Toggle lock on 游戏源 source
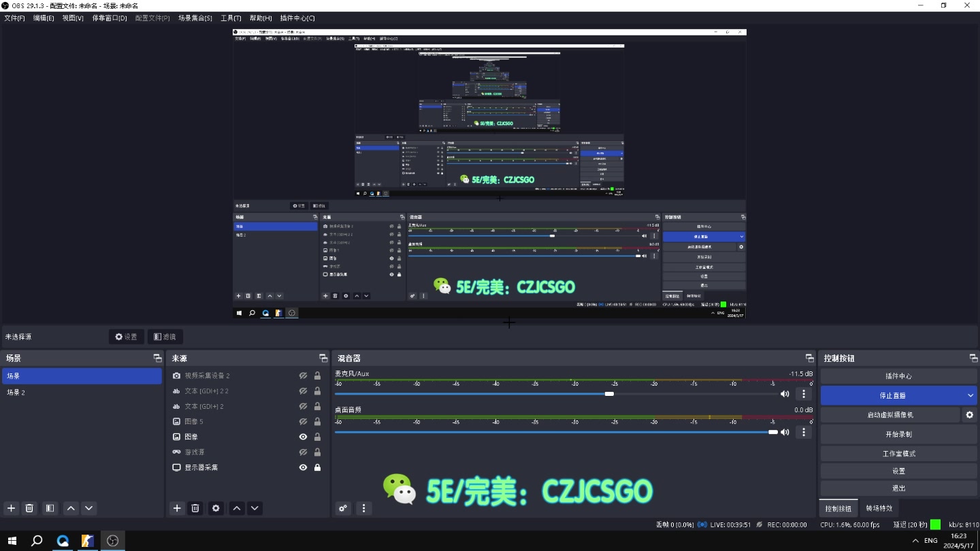This screenshot has width=980, height=551. point(317,452)
